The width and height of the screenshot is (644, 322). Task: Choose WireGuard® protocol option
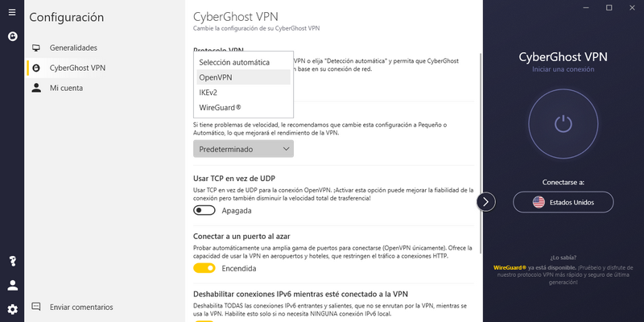coord(244,108)
